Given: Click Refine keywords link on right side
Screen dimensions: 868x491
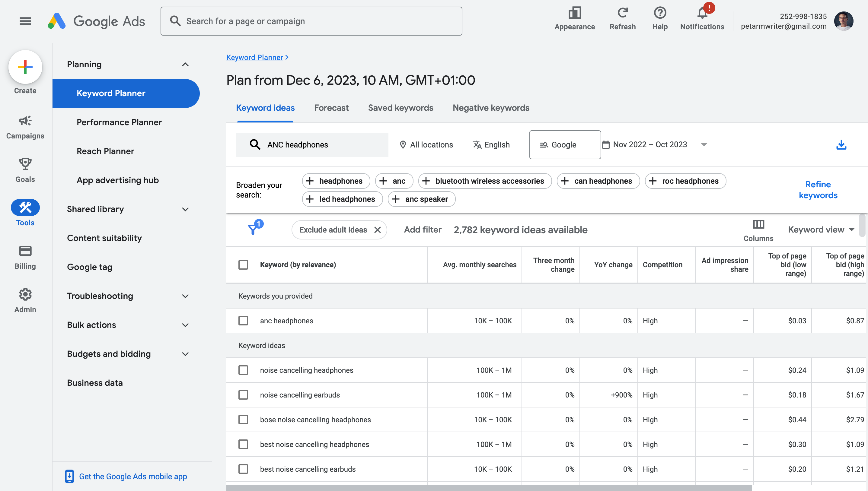Looking at the screenshot, I should 819,189.
